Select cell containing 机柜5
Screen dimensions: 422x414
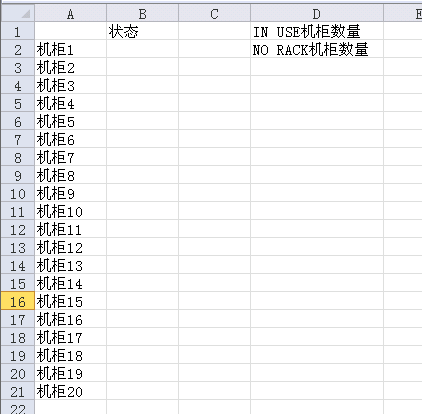(x=70, y=121)
